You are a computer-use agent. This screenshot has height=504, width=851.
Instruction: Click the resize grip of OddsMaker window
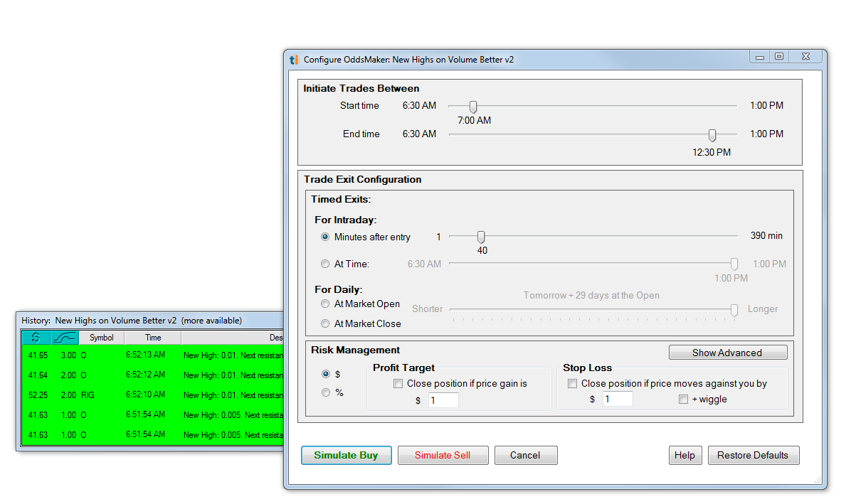click(x=818, y=480)
